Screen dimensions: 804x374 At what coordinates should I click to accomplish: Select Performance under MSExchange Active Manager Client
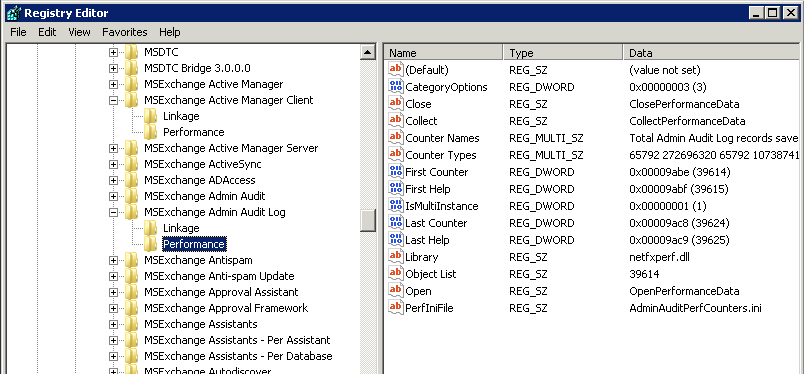[x=193, y=132]
